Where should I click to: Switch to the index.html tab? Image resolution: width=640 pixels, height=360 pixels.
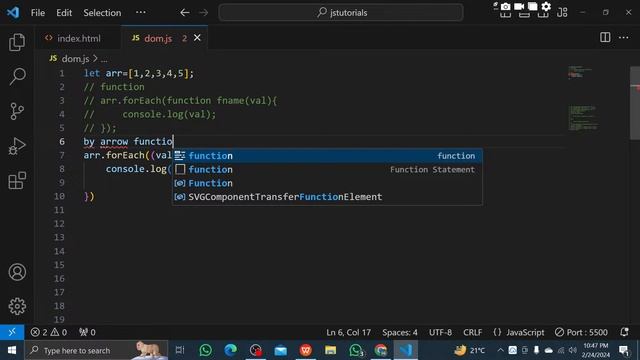79,38
